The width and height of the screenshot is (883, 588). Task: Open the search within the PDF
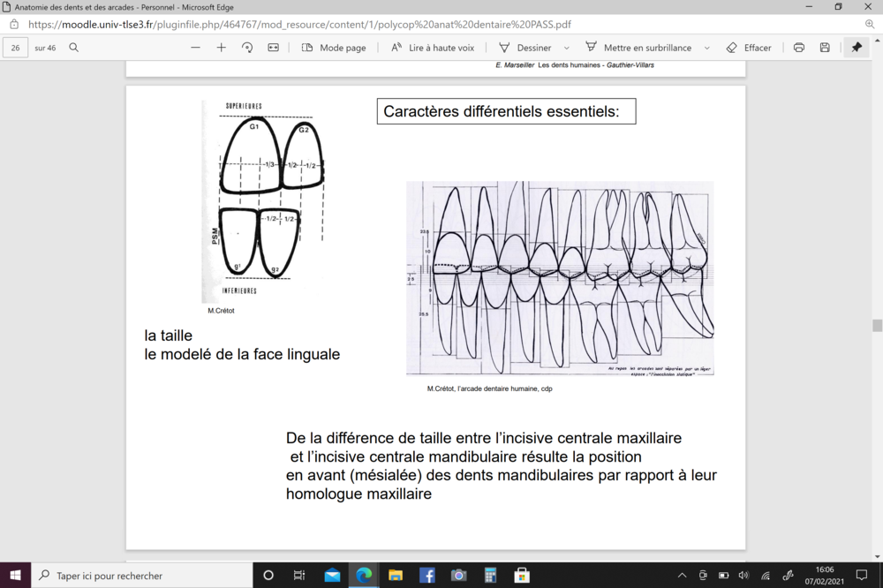pyautogui.click(x=73, y=48)
